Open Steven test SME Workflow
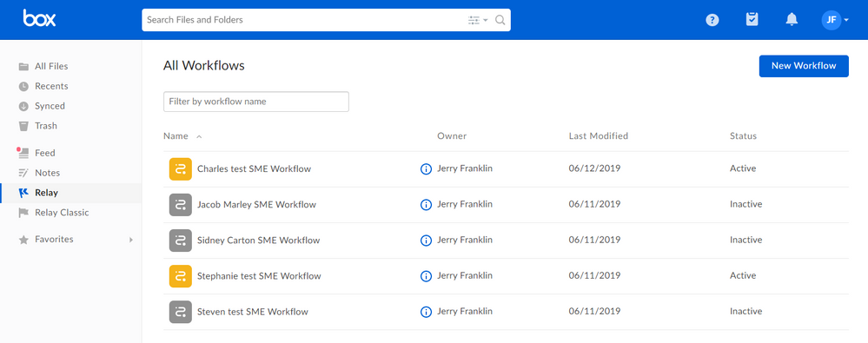Viewport: 868px width, 343px height. tap(253, 312)
